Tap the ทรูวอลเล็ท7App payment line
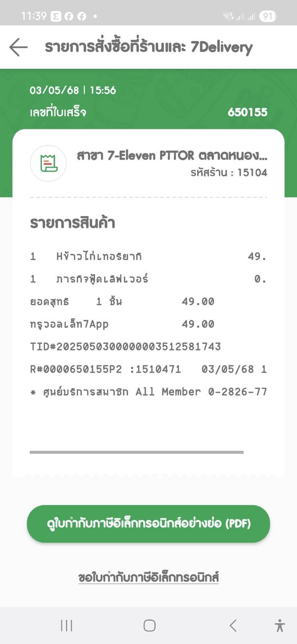Image resolution: width=297 pixels, height=644 pixels. coord(122,324)
